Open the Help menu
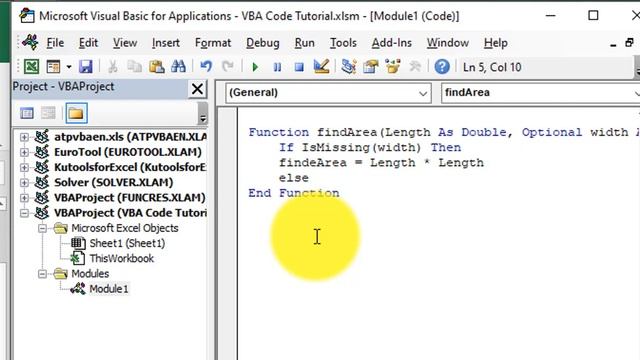This screenshot has height=360, width=640. point(496,43)
